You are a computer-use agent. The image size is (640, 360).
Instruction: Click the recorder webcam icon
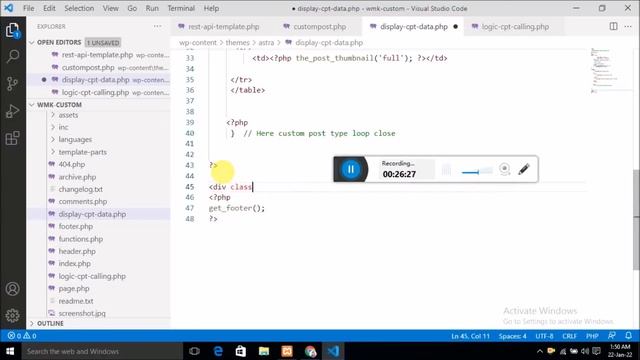click(504, 169)
